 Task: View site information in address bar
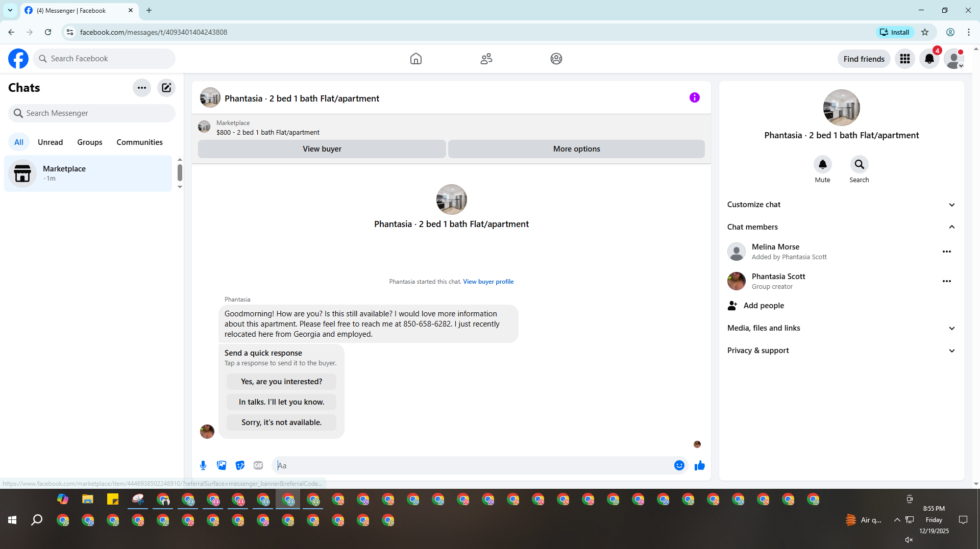tap(70, 32)
